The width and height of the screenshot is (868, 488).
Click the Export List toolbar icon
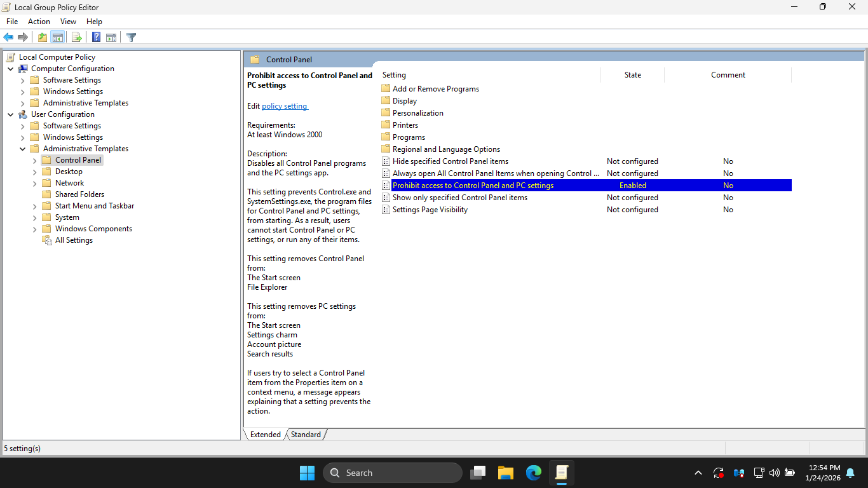76,37
